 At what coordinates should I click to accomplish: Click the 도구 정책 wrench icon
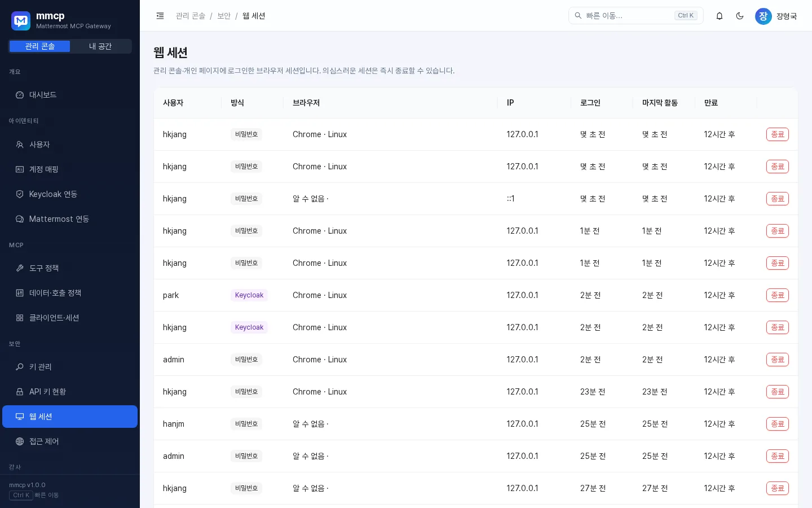20,268
